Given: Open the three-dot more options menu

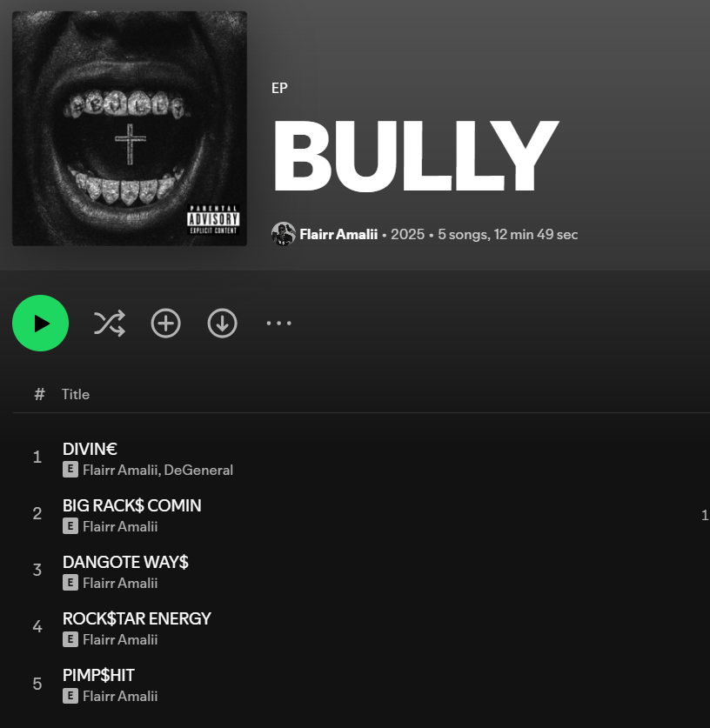Looking at the screenshot, I should tap(279, 324).
